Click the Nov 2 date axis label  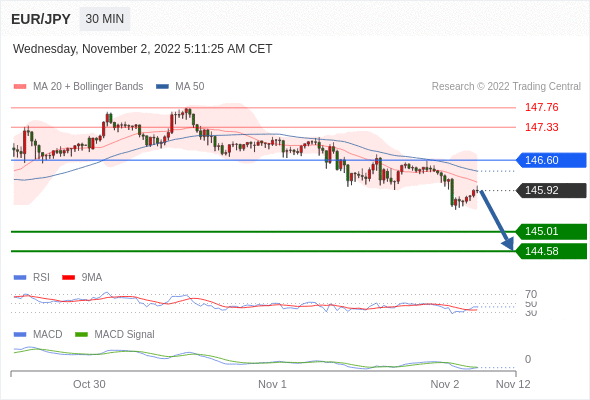coord(445,384)
